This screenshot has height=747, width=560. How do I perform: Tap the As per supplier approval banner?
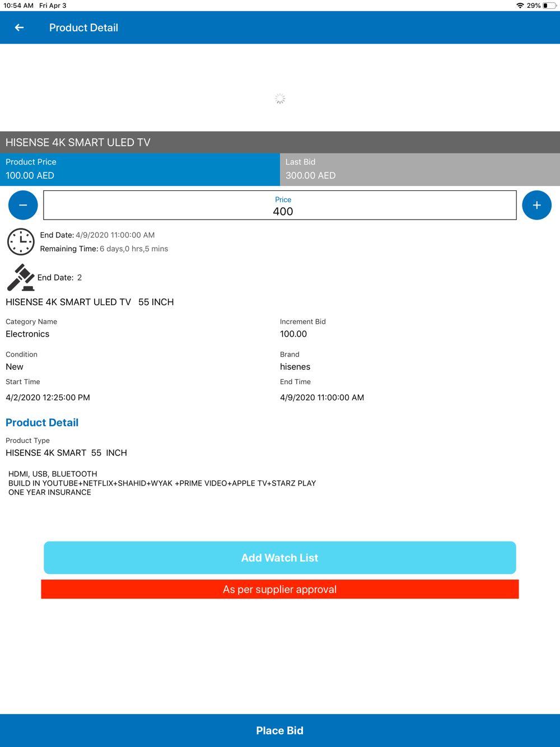pos(280,589)
